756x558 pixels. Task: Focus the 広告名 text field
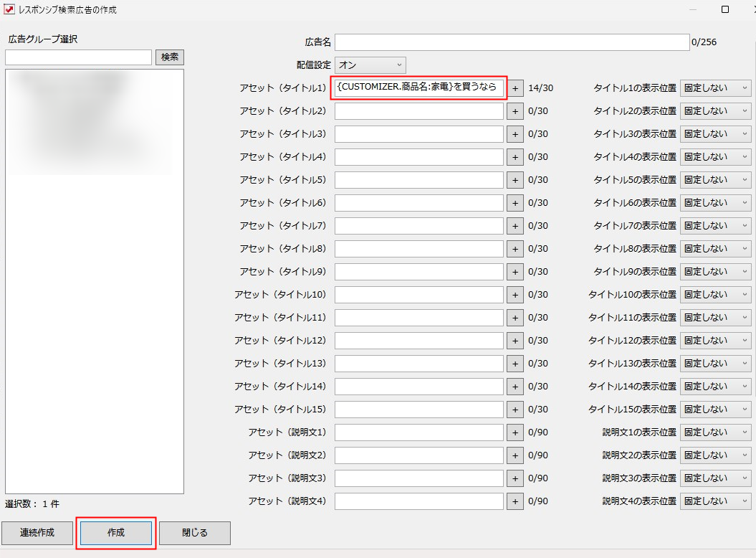[x=512, y=42]
